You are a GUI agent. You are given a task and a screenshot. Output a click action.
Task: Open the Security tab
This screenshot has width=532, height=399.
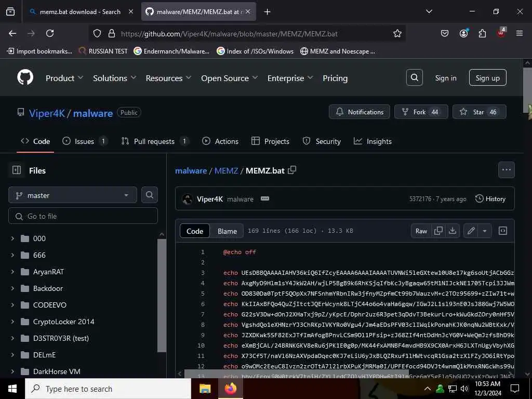[322, 141]
